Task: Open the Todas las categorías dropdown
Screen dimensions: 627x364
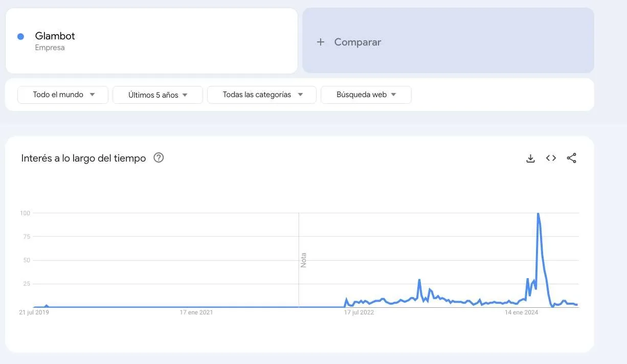Action: pyautogui.click(x=262, y=95)
